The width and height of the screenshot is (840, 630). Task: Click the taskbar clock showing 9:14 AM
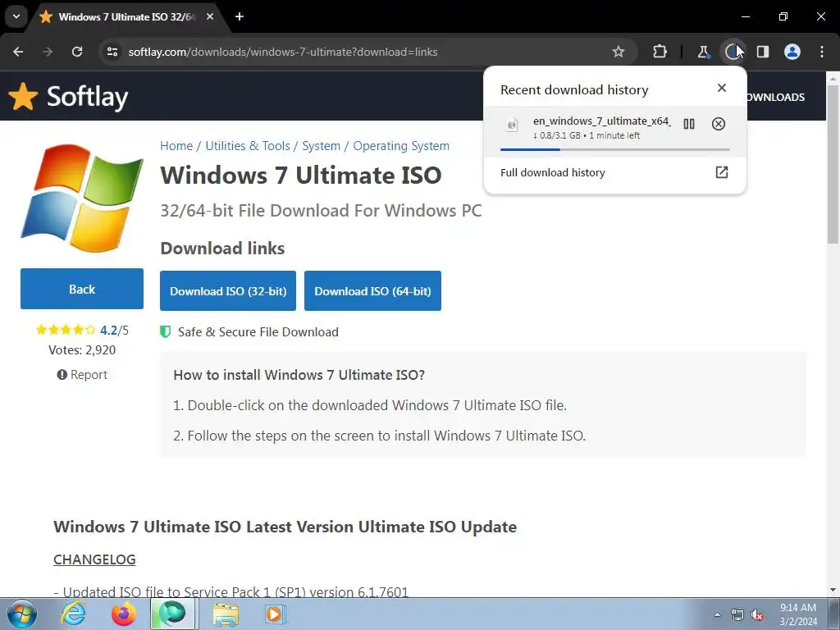798,614
